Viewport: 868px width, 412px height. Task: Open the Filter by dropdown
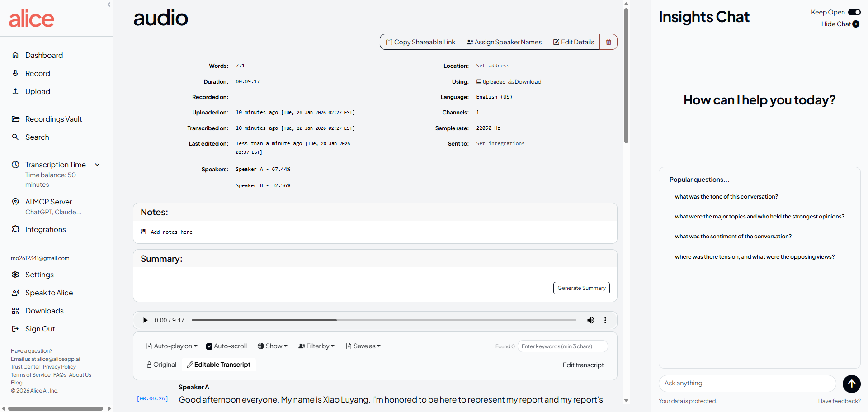316,346
